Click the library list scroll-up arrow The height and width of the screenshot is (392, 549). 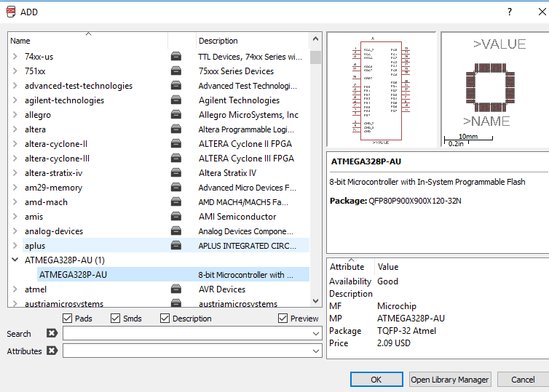coord(315,39)
